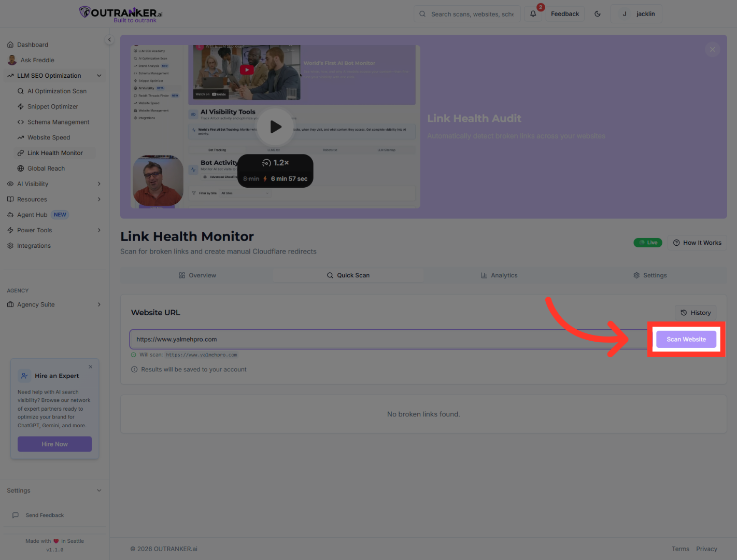Open the Analytics tab
The image size is (737, 560).
499,275
